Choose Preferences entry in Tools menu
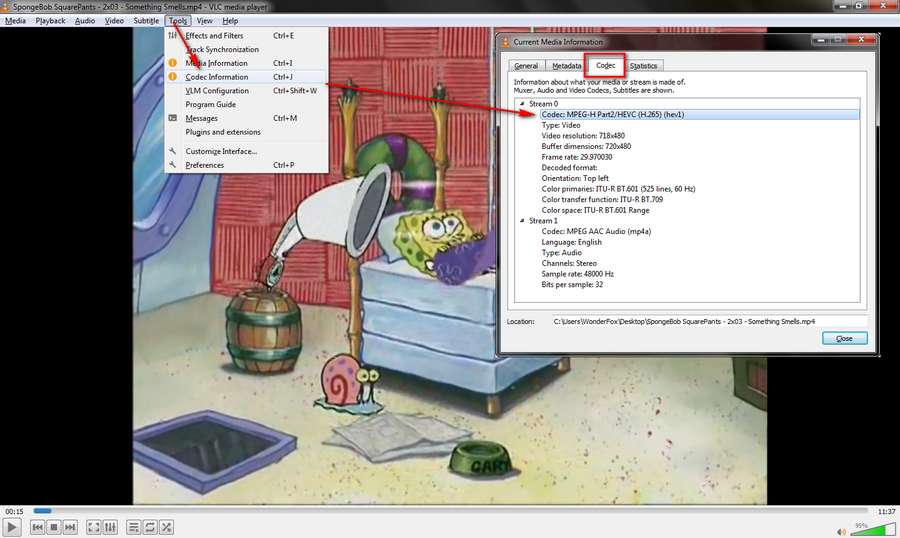 (246, 165)
